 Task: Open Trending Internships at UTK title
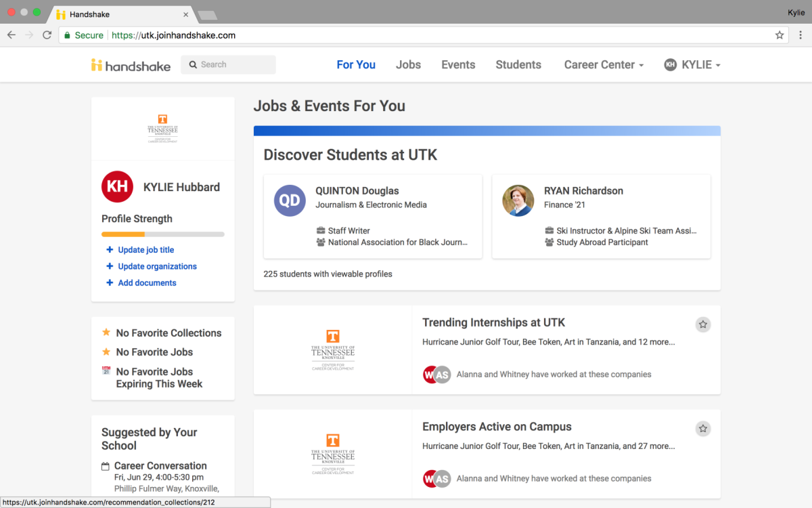493,322
